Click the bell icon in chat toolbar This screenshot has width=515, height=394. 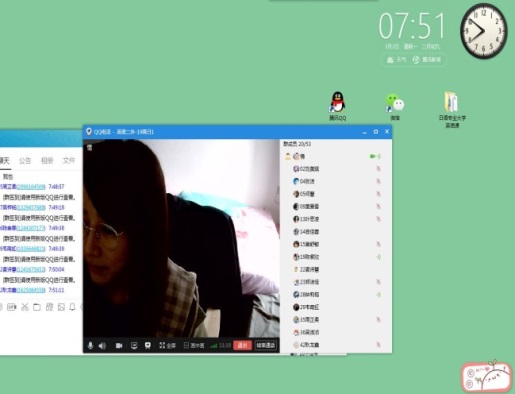click(72, 307)
